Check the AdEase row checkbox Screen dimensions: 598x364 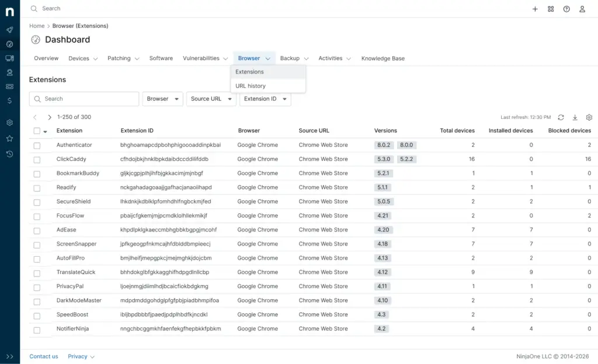point(37,230)
